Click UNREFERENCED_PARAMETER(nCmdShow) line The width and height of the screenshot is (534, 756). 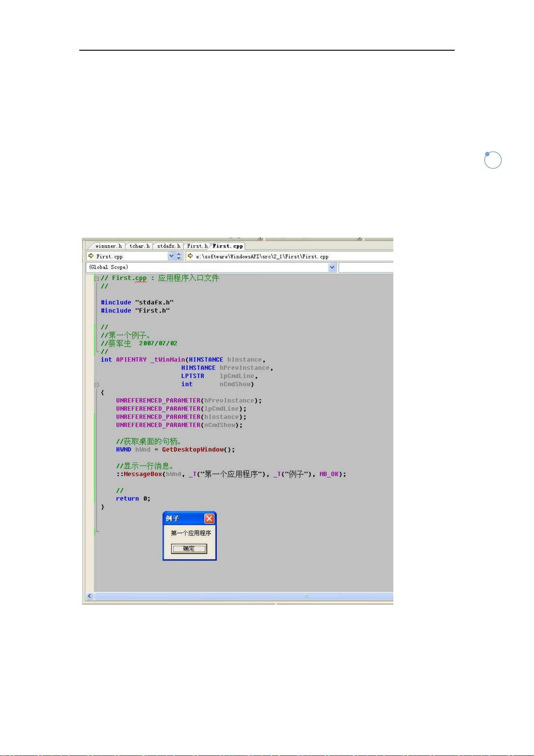[x=179, y=425]
